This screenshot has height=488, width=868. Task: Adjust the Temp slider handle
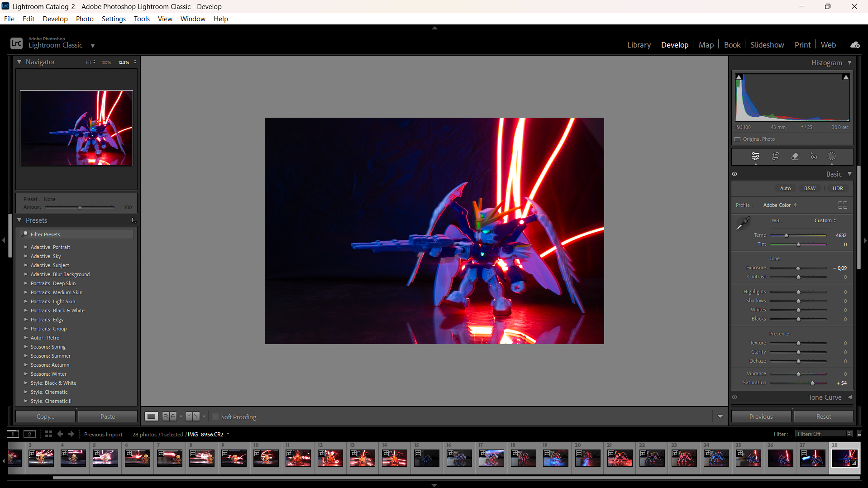click(x=786, y=235)
